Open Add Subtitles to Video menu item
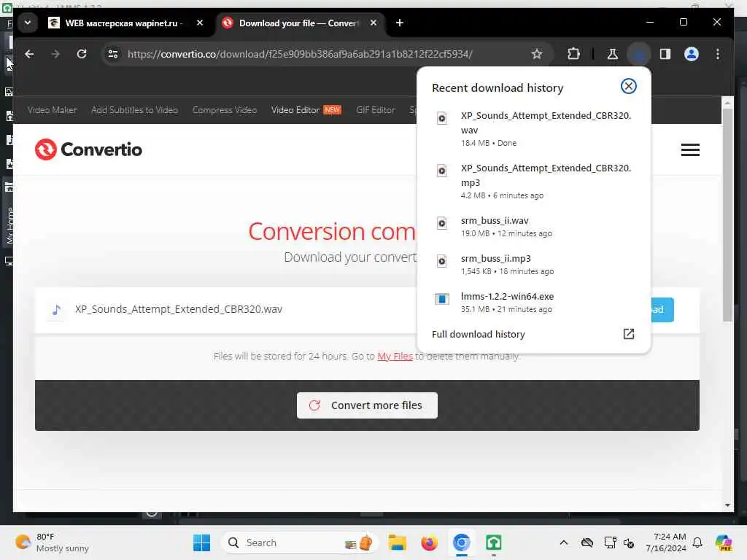The width and height of the screenshot is (747, 560). coord(134,110)
